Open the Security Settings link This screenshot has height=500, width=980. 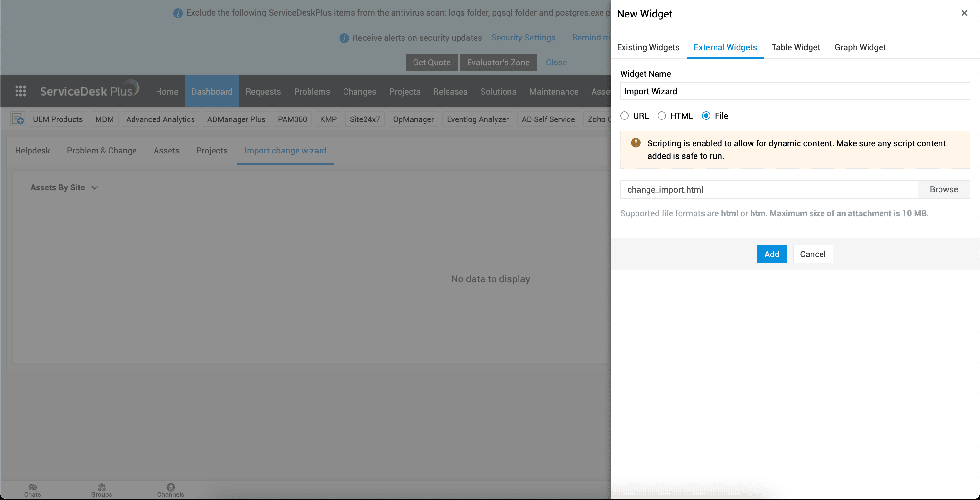coord(523,38)
